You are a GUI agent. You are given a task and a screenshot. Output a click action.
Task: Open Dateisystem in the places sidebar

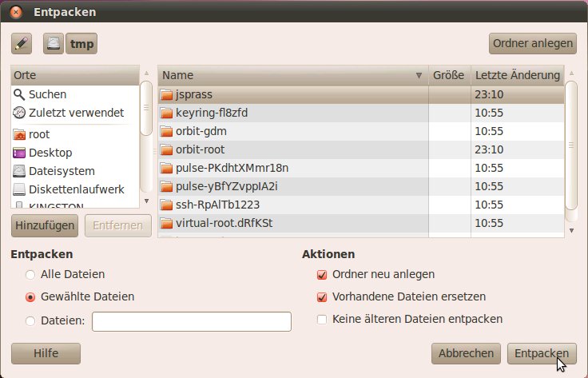[x=61, y=171]
